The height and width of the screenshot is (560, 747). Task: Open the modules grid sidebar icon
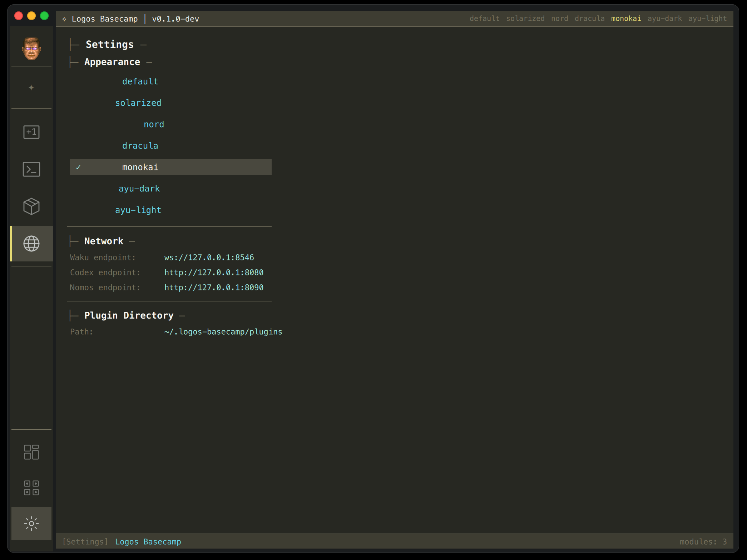pyautogui.click(x=31, y=488)
